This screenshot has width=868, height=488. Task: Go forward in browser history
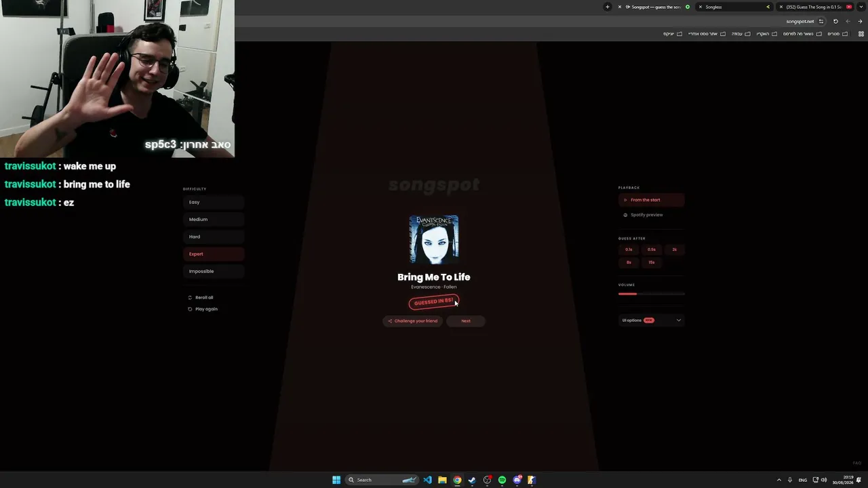(848, 21)
